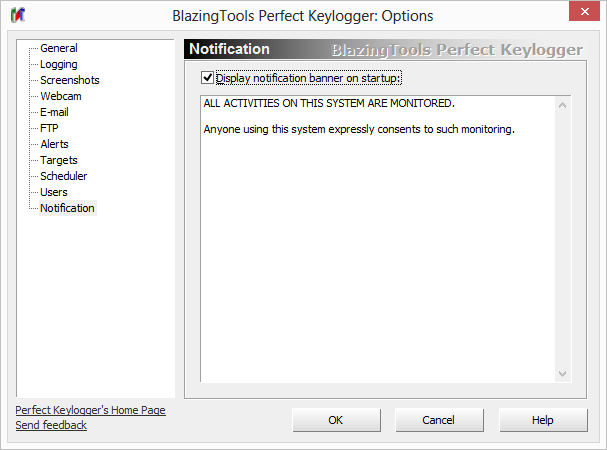Screen dimensions: 607x450
Task: Click the Perfect Keylogger app icon in title bar
Action: pyautogui.click(x=19, y=16)
